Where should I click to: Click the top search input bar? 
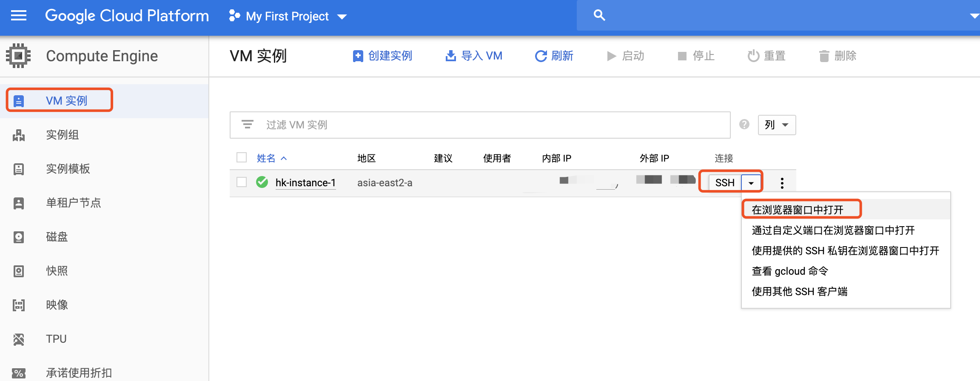pos(778,15)
